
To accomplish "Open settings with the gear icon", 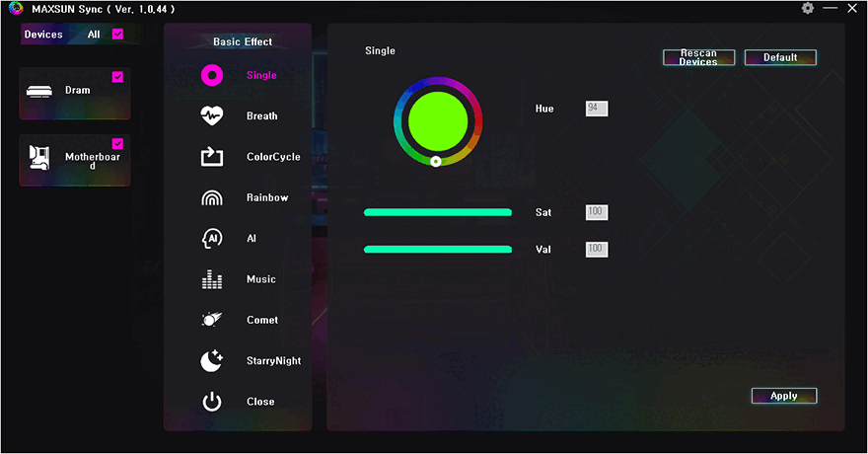I will pos(808,8).
